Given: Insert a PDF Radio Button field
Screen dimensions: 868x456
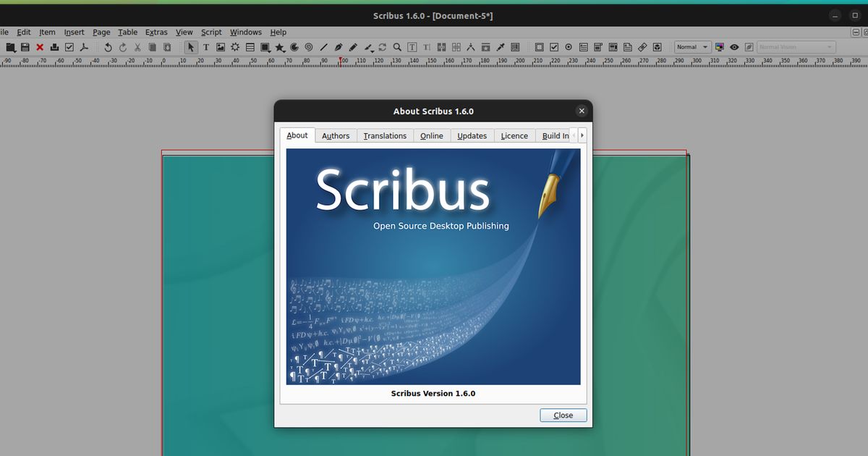Looking at the screenshot, I should (569, 47).
